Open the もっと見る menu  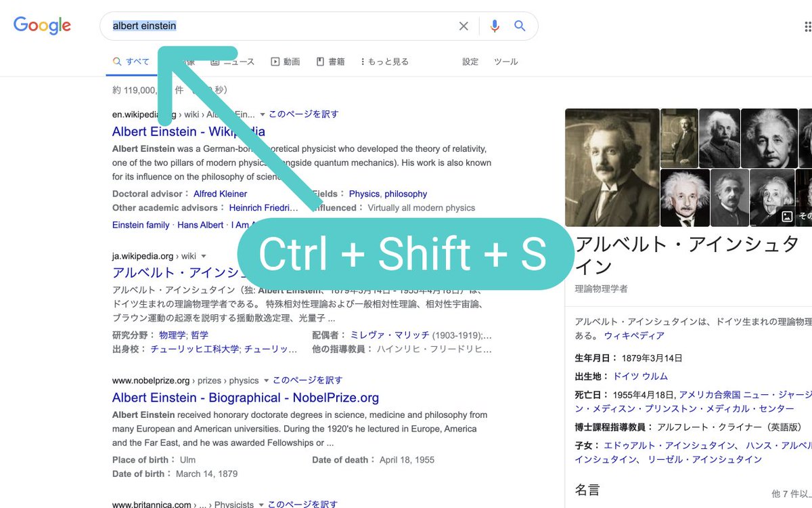point(384,62)
